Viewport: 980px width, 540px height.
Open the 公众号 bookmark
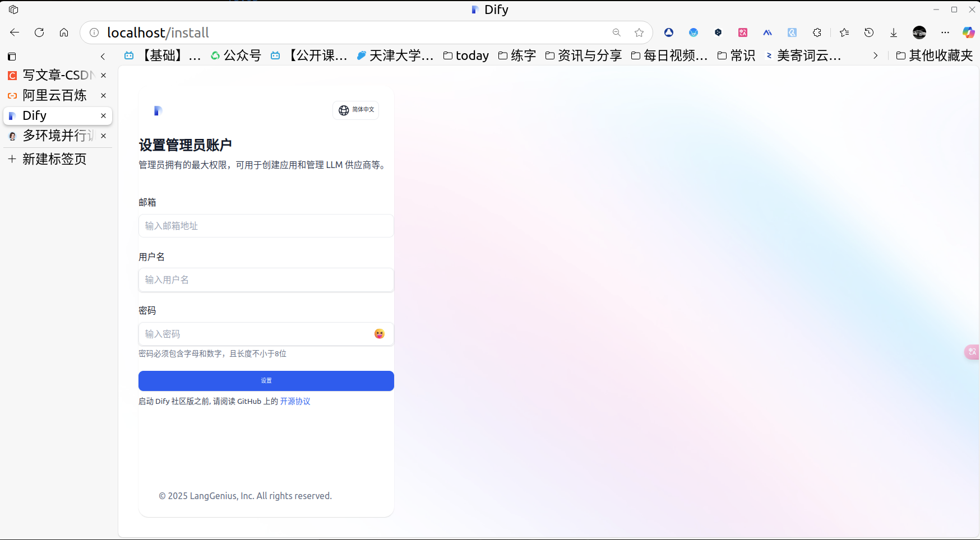click(x=236, y=55)
